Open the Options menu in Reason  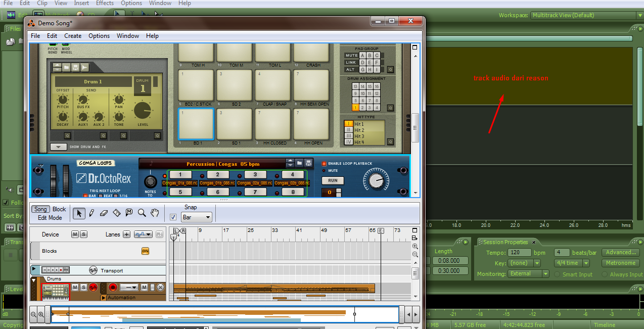point(99,36)
